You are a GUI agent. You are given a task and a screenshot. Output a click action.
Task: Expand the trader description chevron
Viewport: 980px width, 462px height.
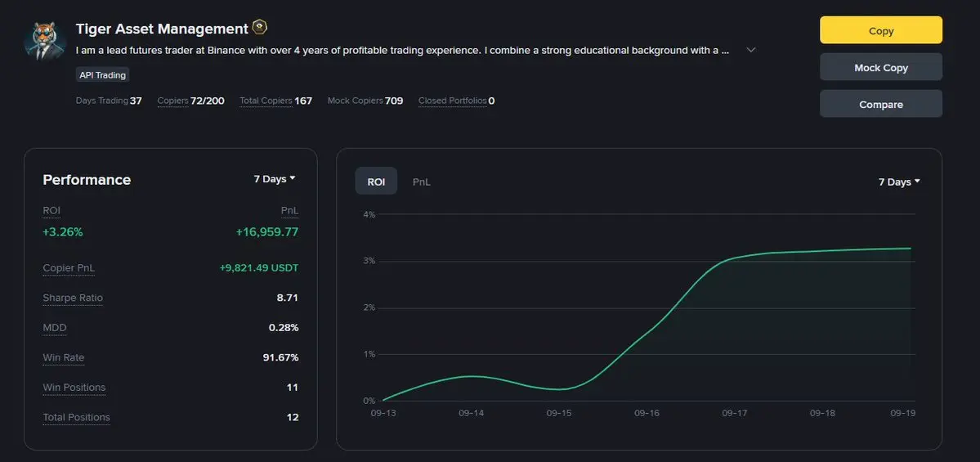[751, 50]
